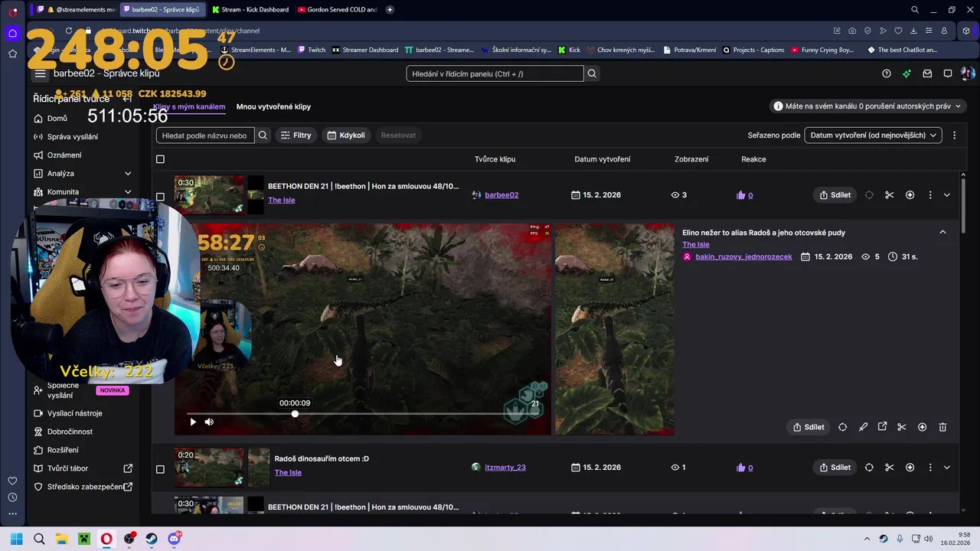Click plus-circle icon in barbee02 clip row
The image size is (980, 551).
point(910,195)
